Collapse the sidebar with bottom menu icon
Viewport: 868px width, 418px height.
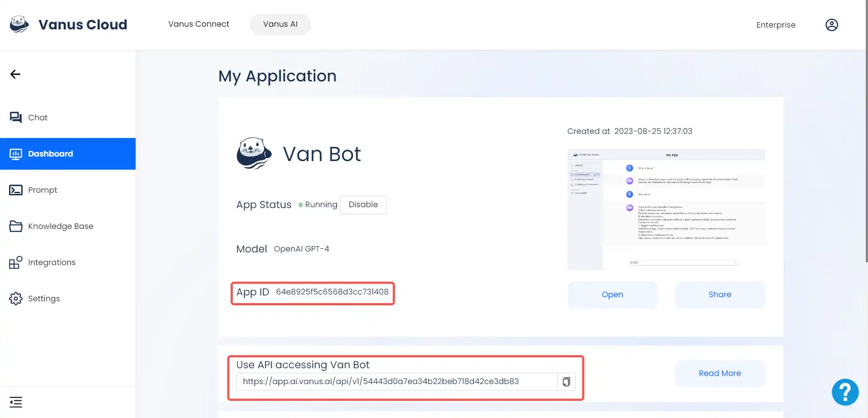[x=16, y=402]
